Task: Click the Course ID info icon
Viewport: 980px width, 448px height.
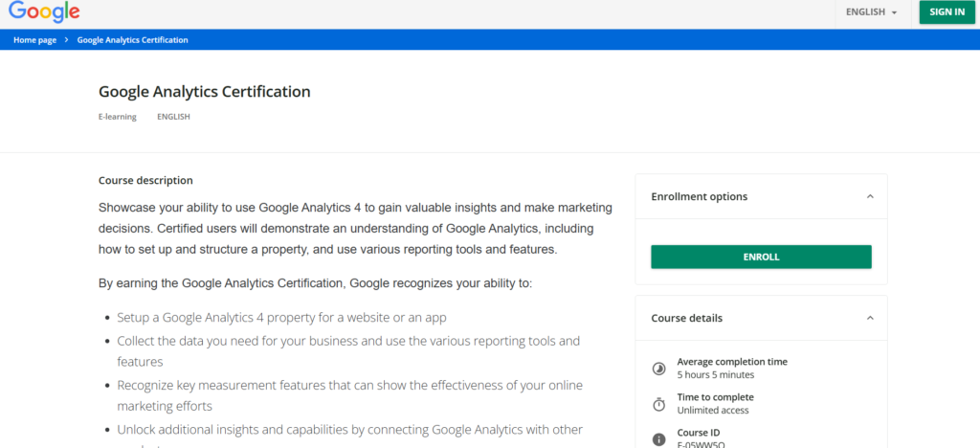Action: [x=658, y=439]
